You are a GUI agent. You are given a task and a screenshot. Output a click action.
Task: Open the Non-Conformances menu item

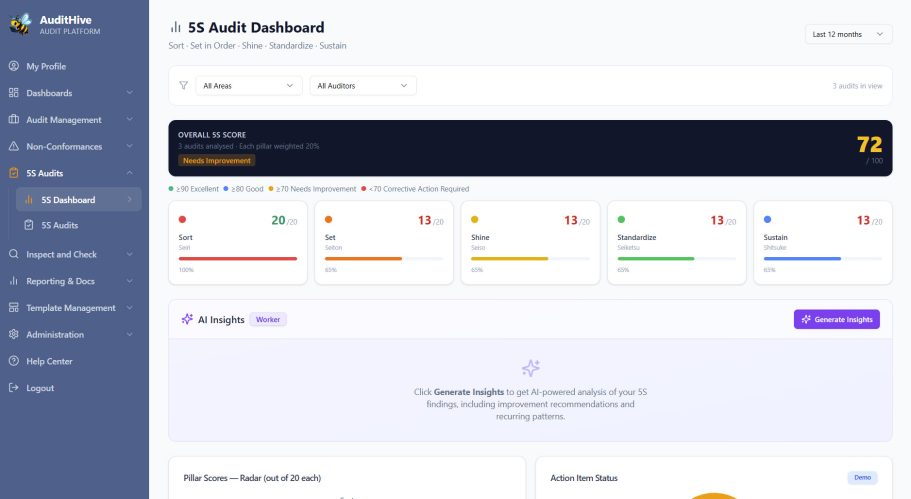tap(74, 146)
